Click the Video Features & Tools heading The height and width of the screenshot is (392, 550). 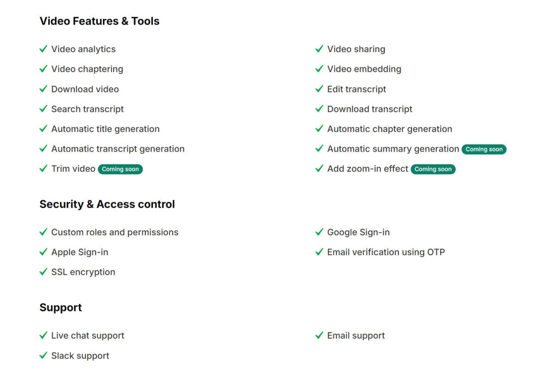(99, 21)
